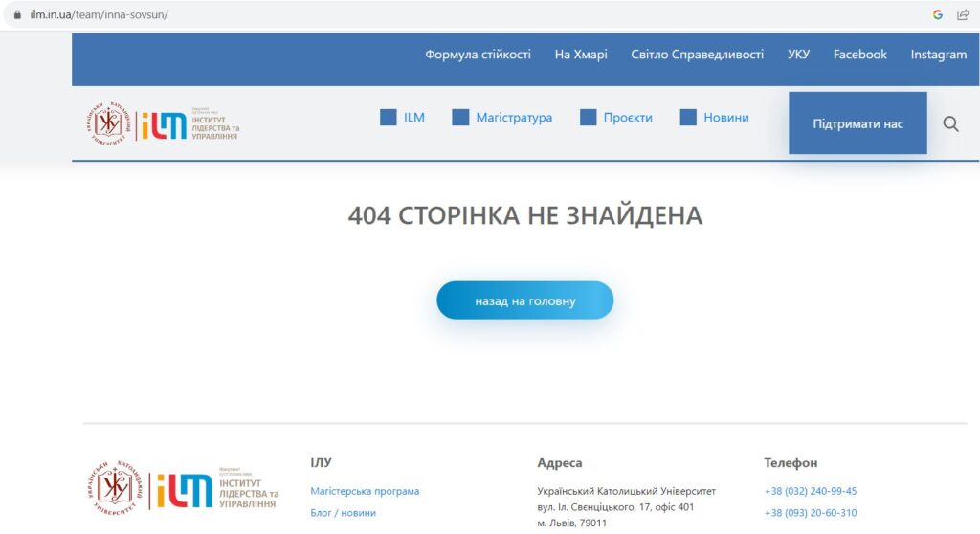Click the UCU crest logo in header

109,122
